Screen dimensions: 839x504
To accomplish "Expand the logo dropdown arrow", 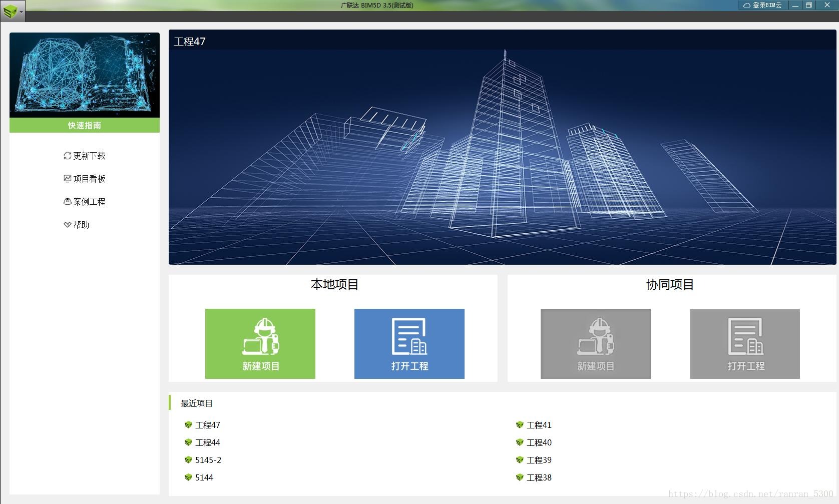I will coord(21,12).
